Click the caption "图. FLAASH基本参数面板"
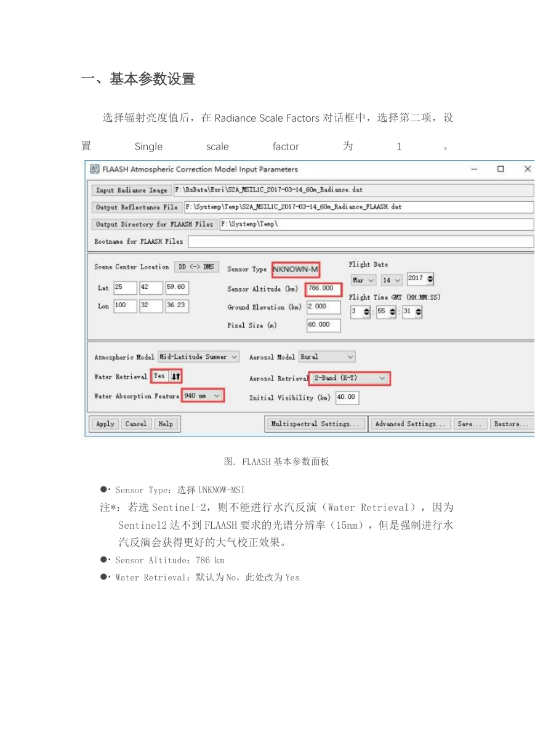The width and height of the screenshot is (535, 756). [276, 462]
